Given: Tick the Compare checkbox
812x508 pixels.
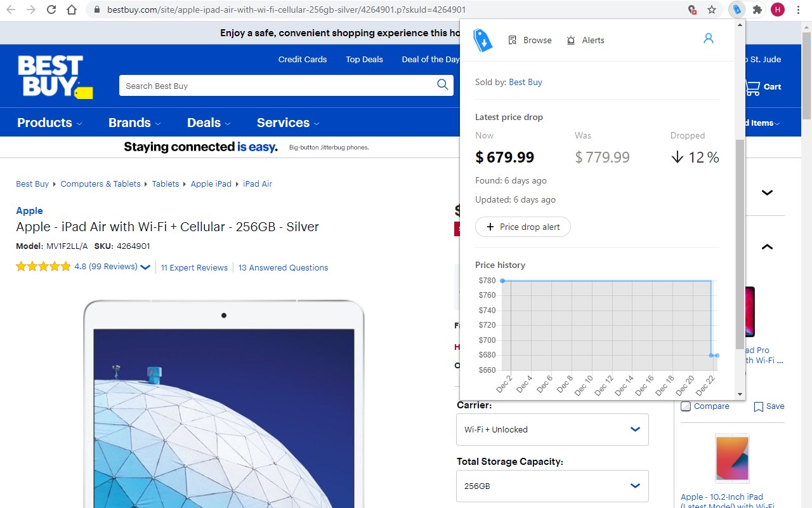Looking at the screenshot, I should pyautogui.click(x=686, y=406).
